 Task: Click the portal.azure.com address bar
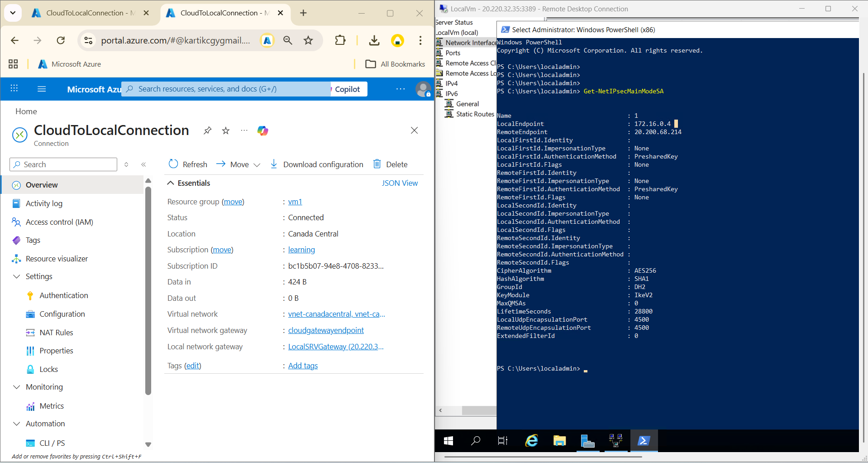(x=175, y=40)
